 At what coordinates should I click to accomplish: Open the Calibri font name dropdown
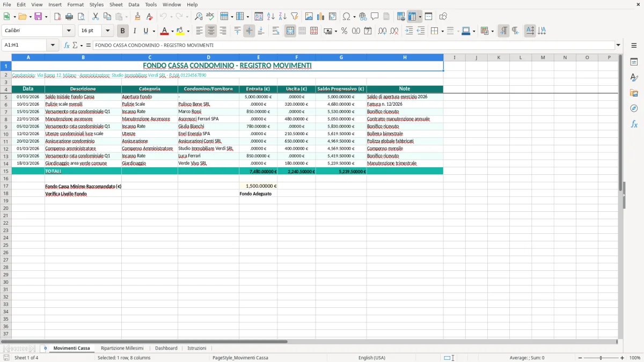69,31
